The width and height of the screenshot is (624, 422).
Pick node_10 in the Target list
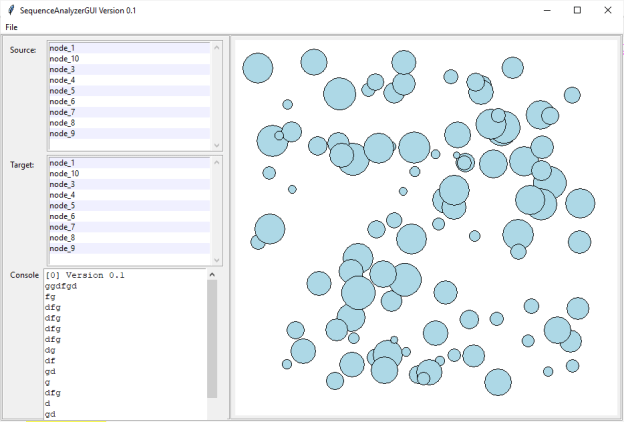(x=65, y=174)
